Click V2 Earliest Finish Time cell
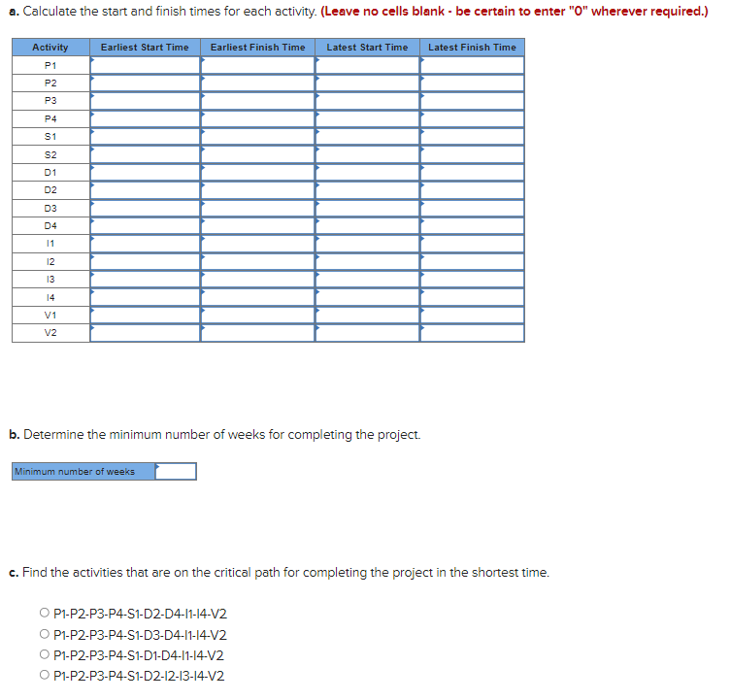 point(258,333)
